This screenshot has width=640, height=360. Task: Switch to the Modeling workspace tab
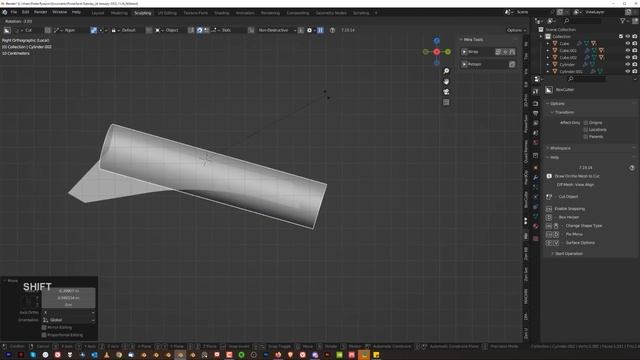coord(119,13)
